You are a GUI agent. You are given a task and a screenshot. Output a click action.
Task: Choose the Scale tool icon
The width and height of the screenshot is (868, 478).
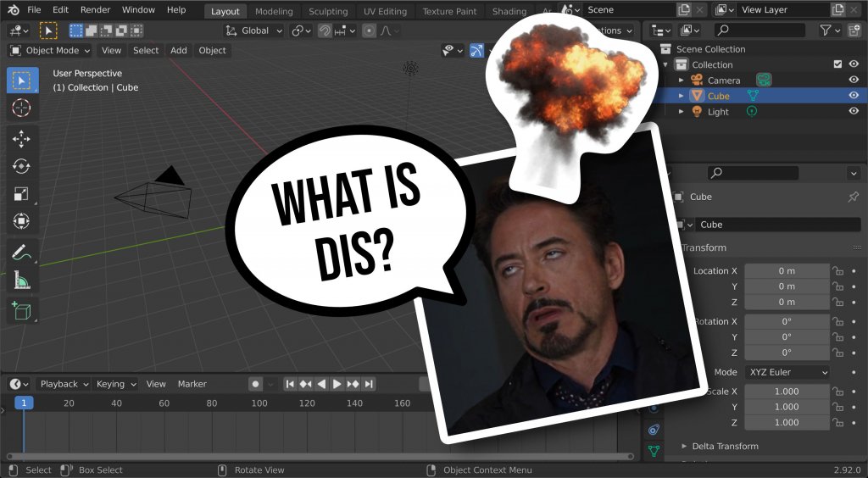[x=21, y=194]
